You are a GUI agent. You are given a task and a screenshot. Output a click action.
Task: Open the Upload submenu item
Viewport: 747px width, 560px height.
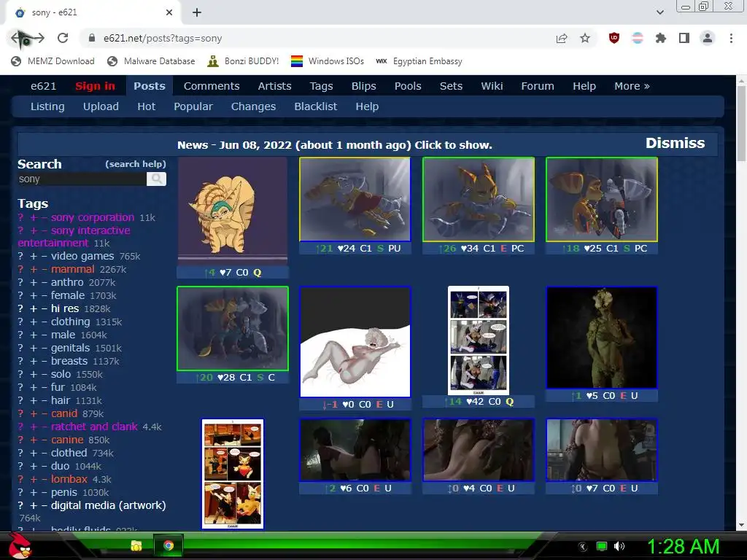click(101, 106)
